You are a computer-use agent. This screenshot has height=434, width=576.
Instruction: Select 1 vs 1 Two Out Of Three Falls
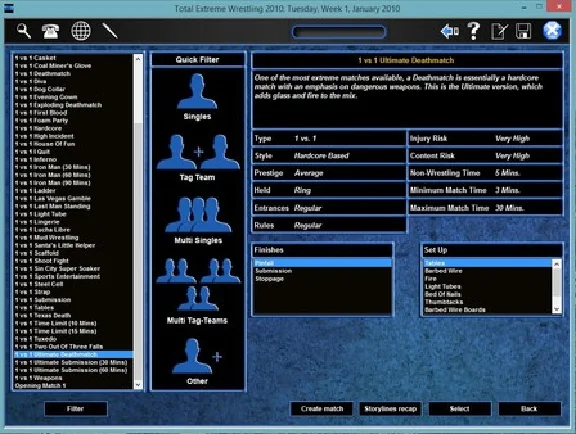(x=73, y=347)
